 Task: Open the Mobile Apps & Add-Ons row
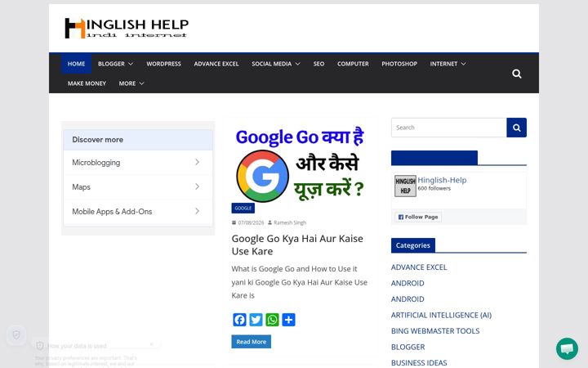click(138, 212)
